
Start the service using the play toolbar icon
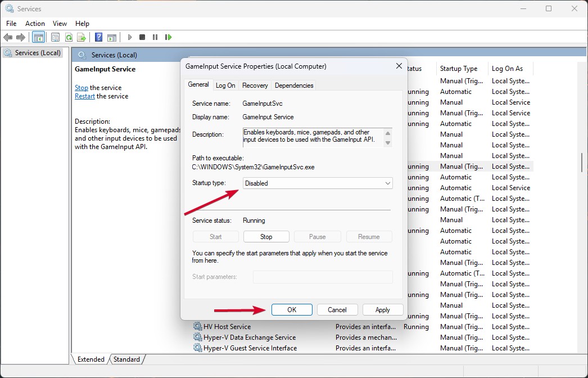point(129,37)
